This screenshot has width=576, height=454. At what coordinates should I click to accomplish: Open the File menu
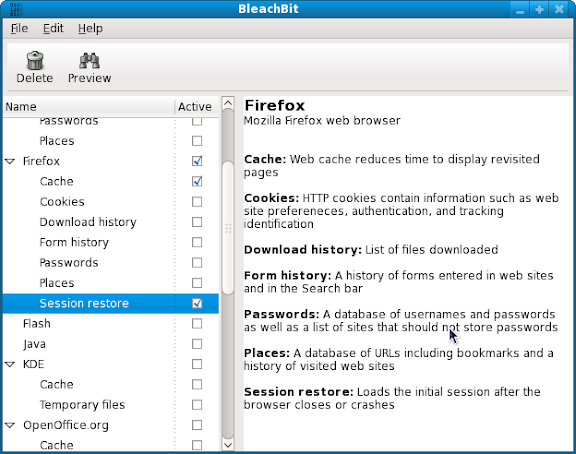[19, 28]
